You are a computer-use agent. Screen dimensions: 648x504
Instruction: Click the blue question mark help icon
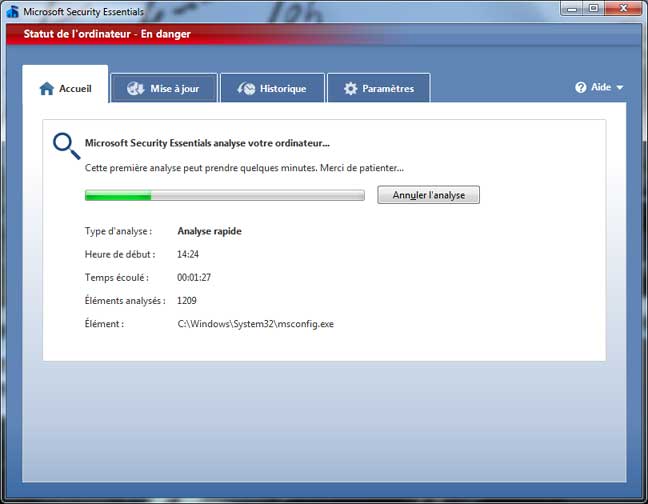pyautogui.click(x=580, y=88)
